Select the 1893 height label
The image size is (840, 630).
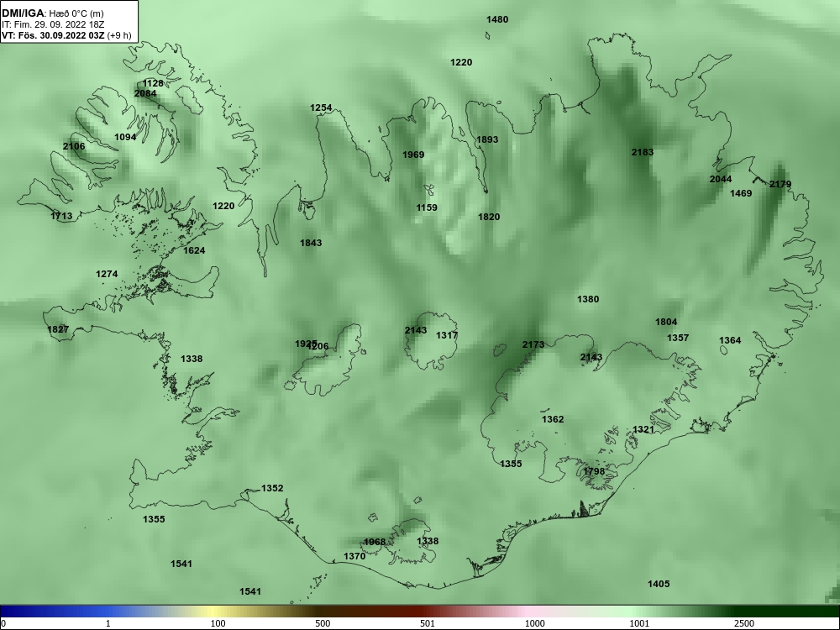[487, 139]
